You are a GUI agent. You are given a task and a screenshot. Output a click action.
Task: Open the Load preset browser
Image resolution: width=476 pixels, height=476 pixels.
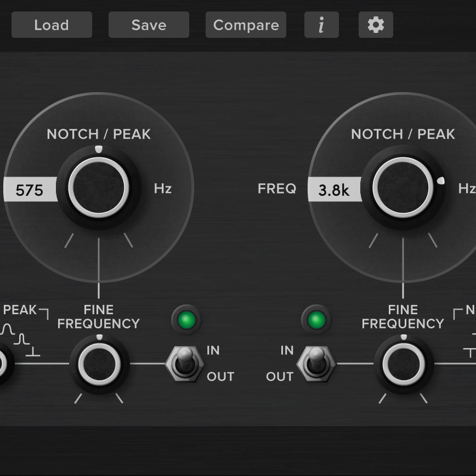[52, 25]
